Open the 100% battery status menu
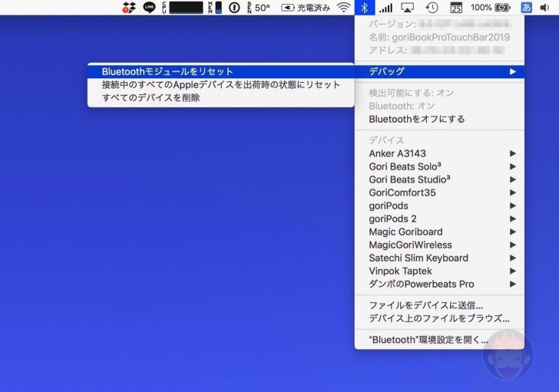The image size is (559, 392). coord(491,8)
